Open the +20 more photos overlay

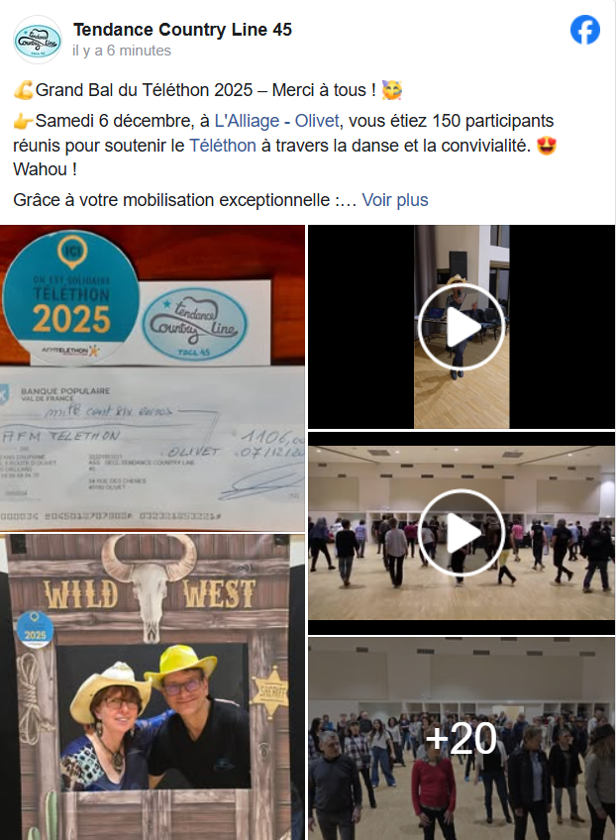click(462, 738)
